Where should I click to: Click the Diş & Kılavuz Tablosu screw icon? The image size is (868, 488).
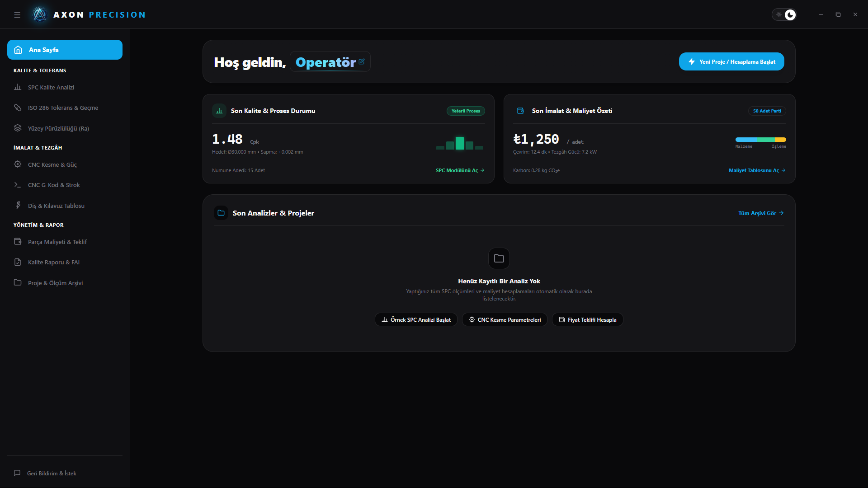coord(18,206)
